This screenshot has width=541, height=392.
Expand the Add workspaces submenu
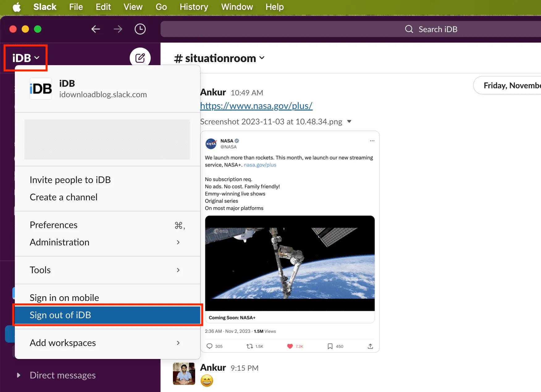click(107, 343)
